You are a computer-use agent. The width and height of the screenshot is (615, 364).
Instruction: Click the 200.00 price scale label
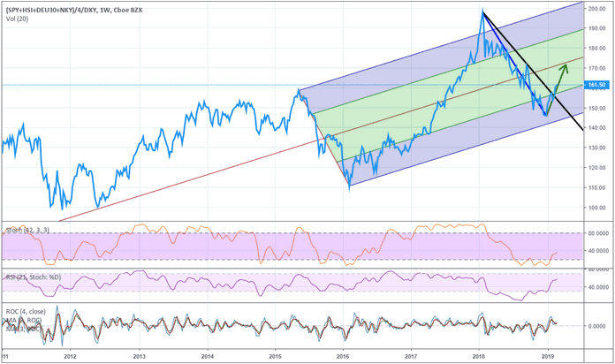click(598, 9)
